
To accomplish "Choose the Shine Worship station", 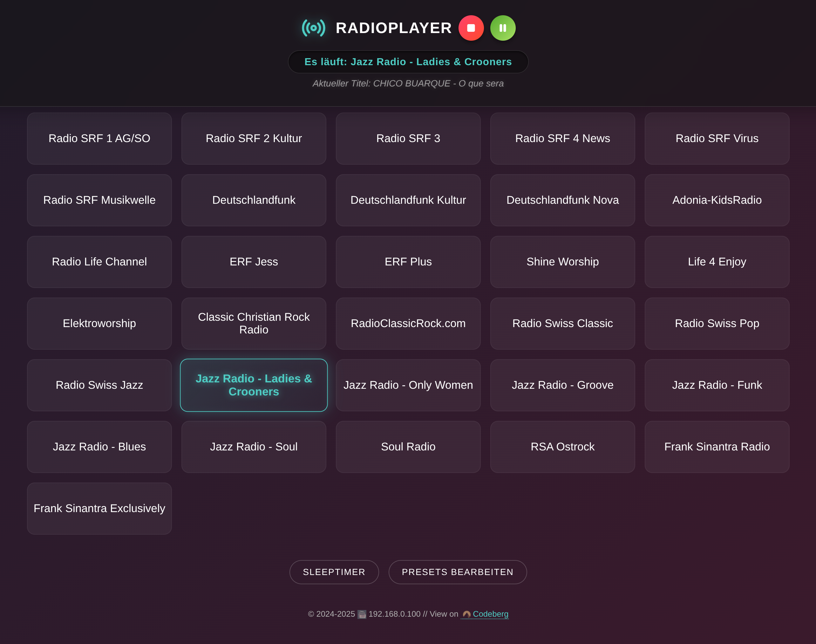I will 562,262.
